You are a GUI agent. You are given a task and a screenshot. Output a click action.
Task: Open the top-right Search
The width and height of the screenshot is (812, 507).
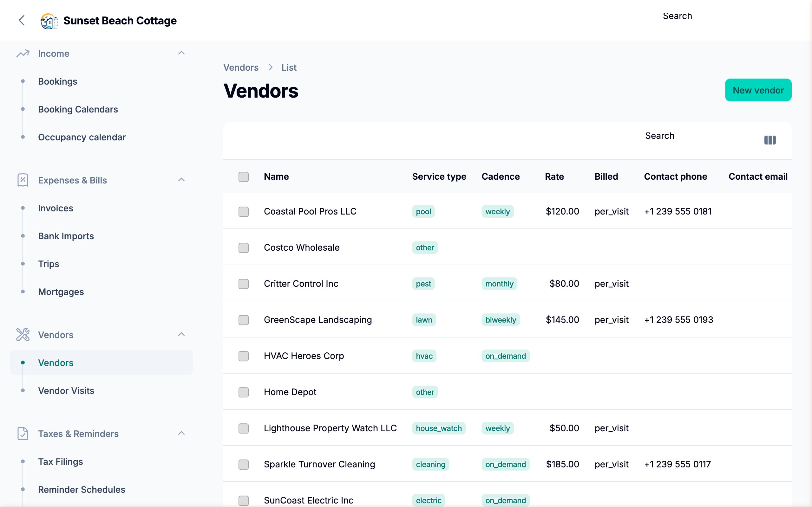coord(678,16)
